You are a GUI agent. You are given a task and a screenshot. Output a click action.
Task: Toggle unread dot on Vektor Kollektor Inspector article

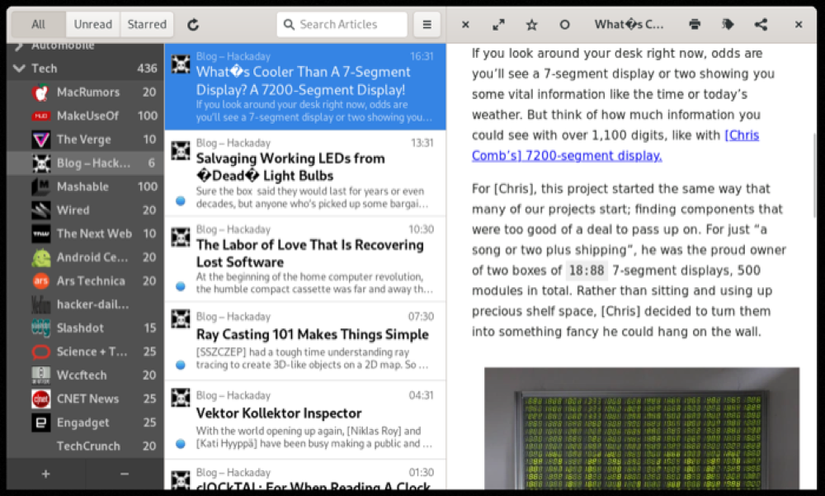pyautogui.click(x=180, y=443)
